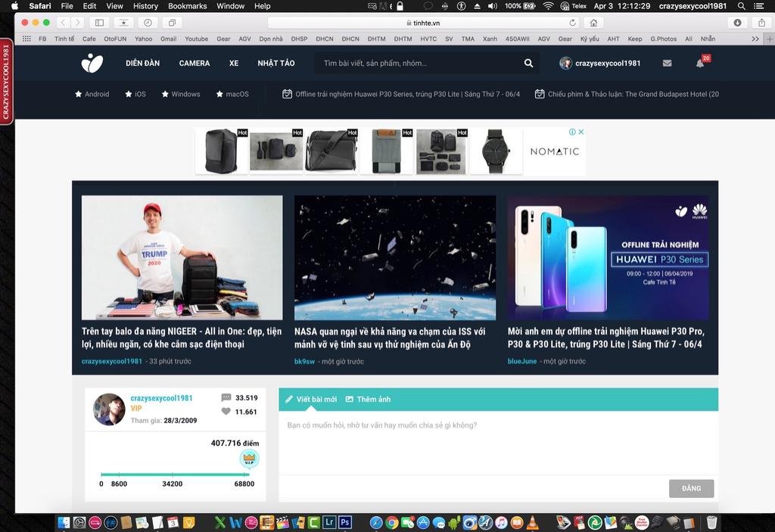Click the new post text field
This screenshot has height=532, width=775.
[x=498, y=443]
